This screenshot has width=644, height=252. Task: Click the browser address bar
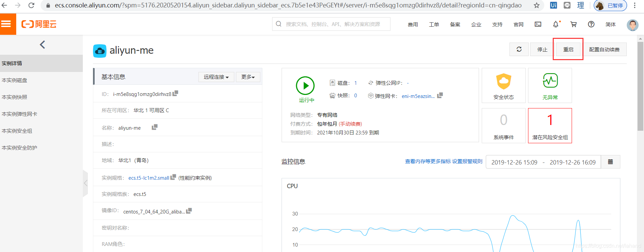pos(288,5)
